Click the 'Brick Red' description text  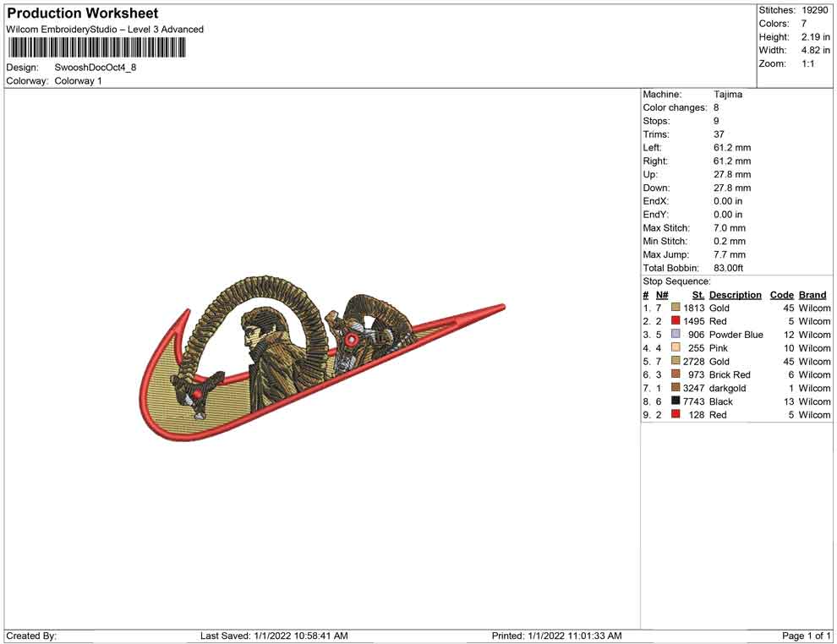tap(730, 374)
